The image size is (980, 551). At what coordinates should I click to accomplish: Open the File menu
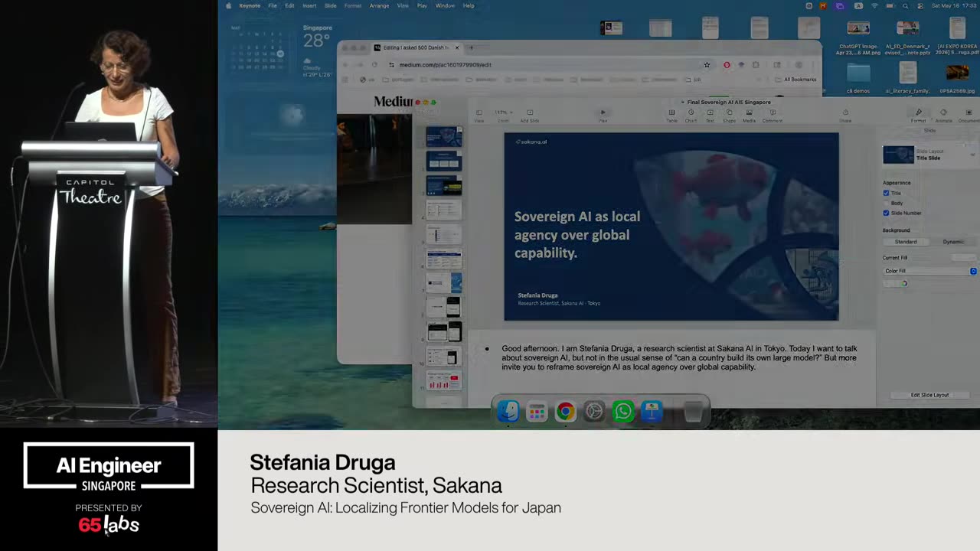tap(273, 5)
